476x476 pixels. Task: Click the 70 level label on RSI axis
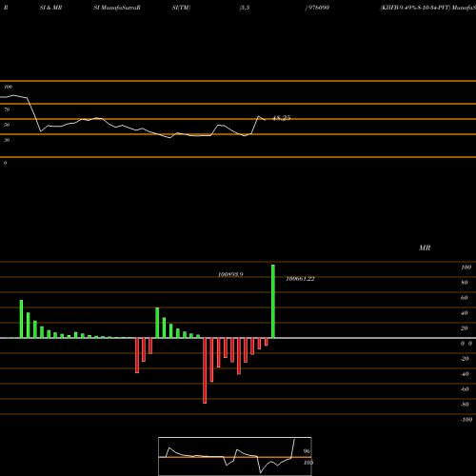pyautogui.click(x=7, y=109)
